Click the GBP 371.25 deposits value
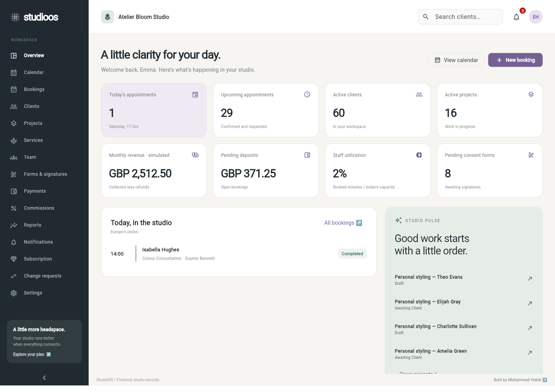This screenshot has height=392, width=555. (249, 173)
